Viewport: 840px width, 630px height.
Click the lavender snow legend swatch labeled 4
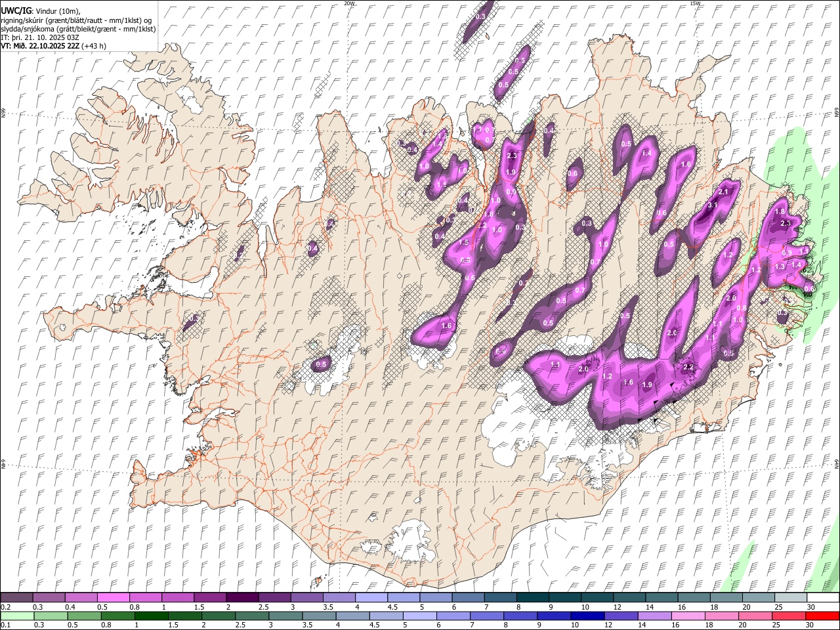tap(370, 597)
